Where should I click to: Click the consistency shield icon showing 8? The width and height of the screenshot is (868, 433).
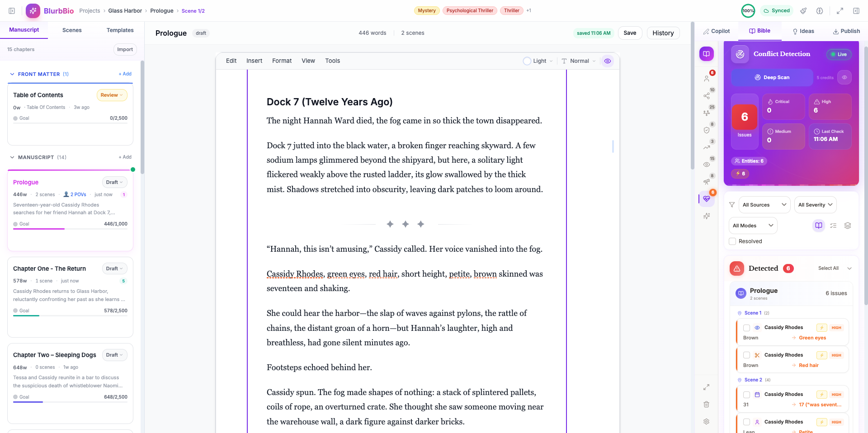707,130
